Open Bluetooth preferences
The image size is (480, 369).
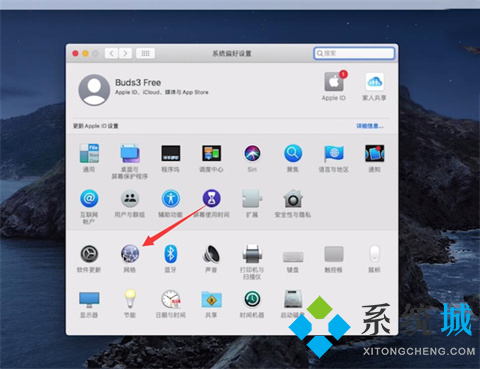click(171, 254)
